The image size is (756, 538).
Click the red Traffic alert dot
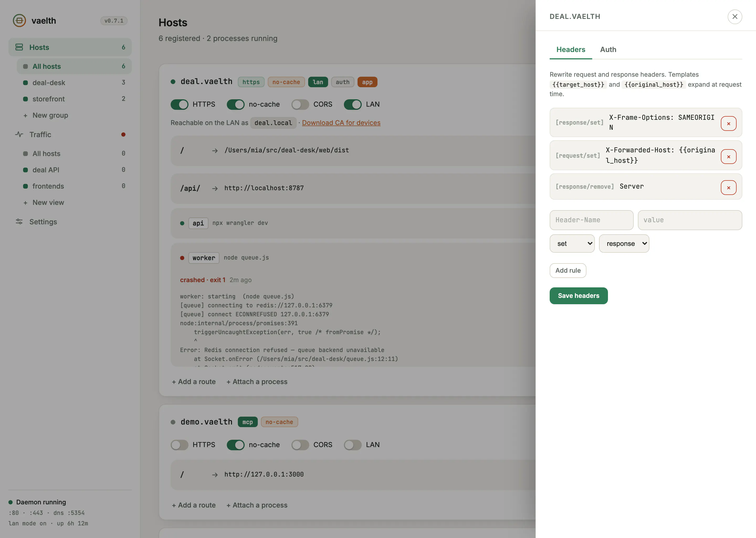[x=123, y=134]
